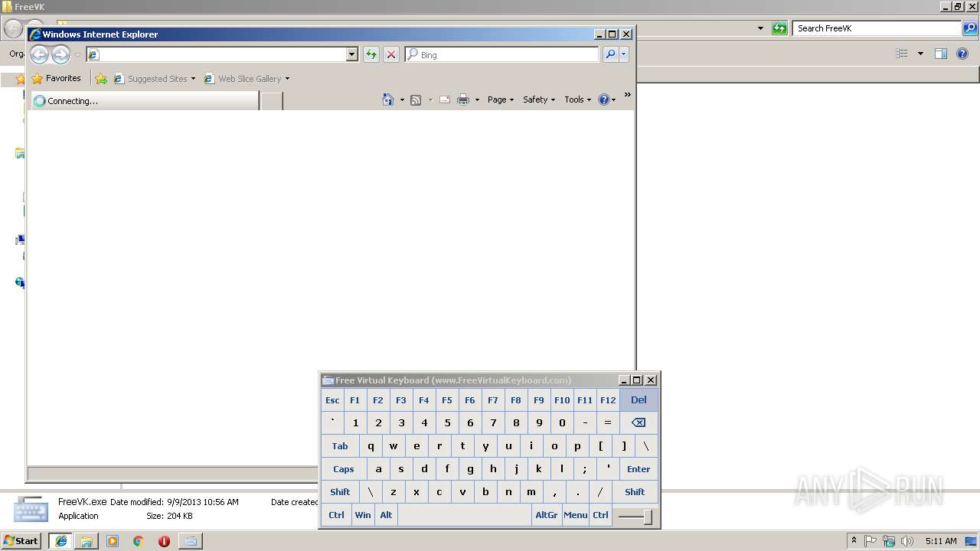980x551 pixels.
Task: Click the Bing search magnifier button
Action: point(610,54)
